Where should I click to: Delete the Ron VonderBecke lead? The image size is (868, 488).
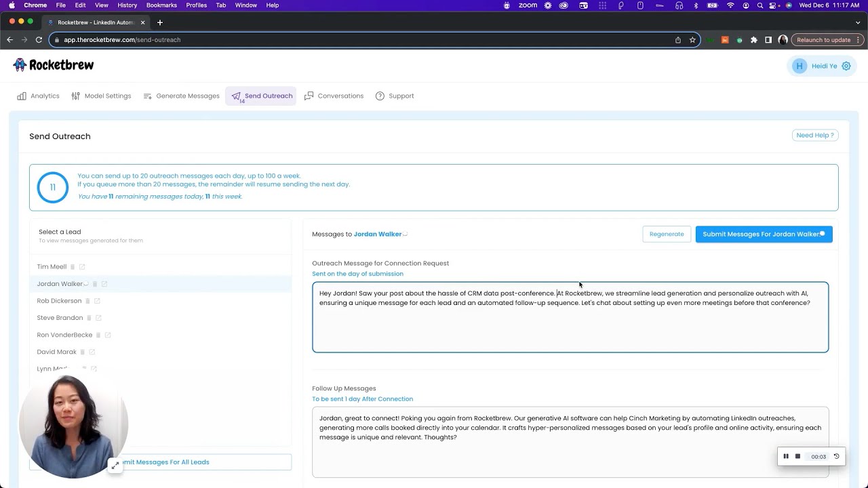(98, 335)
